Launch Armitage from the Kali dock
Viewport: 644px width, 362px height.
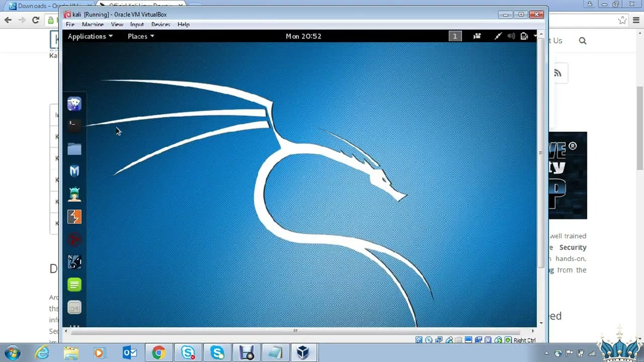pos(74,194)
